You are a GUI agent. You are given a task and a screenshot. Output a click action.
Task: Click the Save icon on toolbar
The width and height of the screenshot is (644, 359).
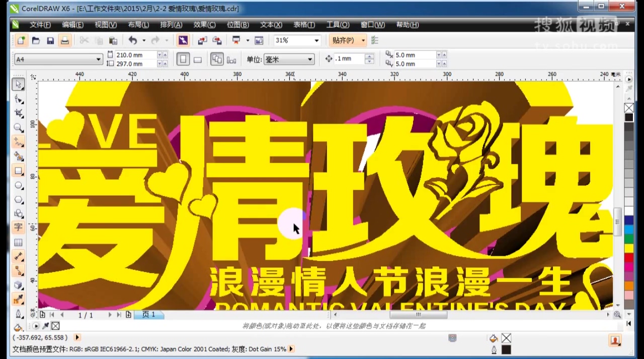pyautogui.click(x=50, y=40)
